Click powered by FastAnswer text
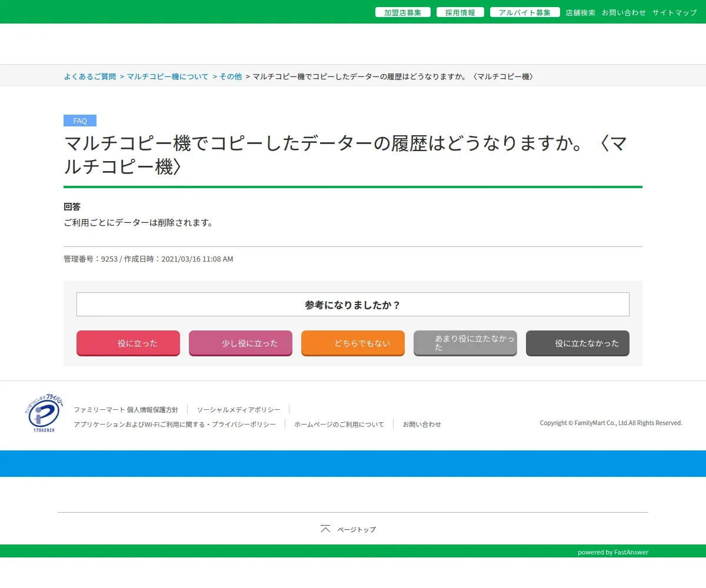The height and width of the screenshot is (588, 706). point(613,552)
